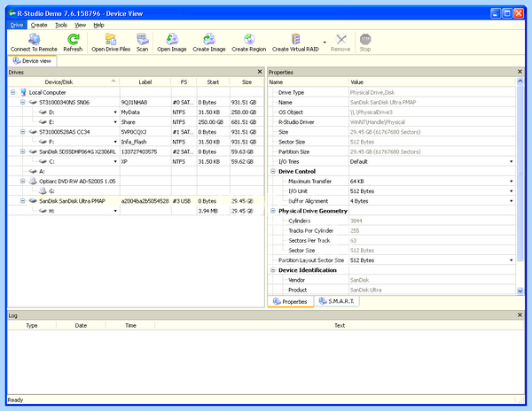Screen dimensions: 532x411
Task: Open the Maximum Transfer value dropdown
Action: point(512,182)
